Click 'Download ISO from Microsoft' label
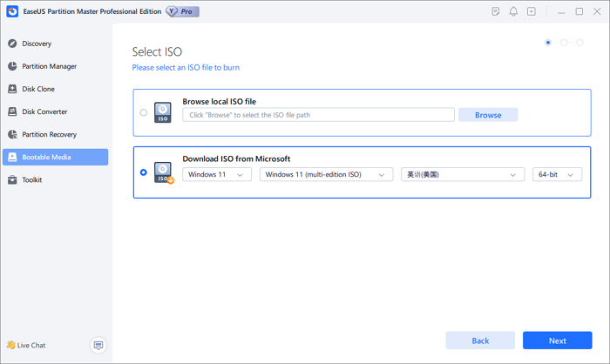 pos(236,158)
